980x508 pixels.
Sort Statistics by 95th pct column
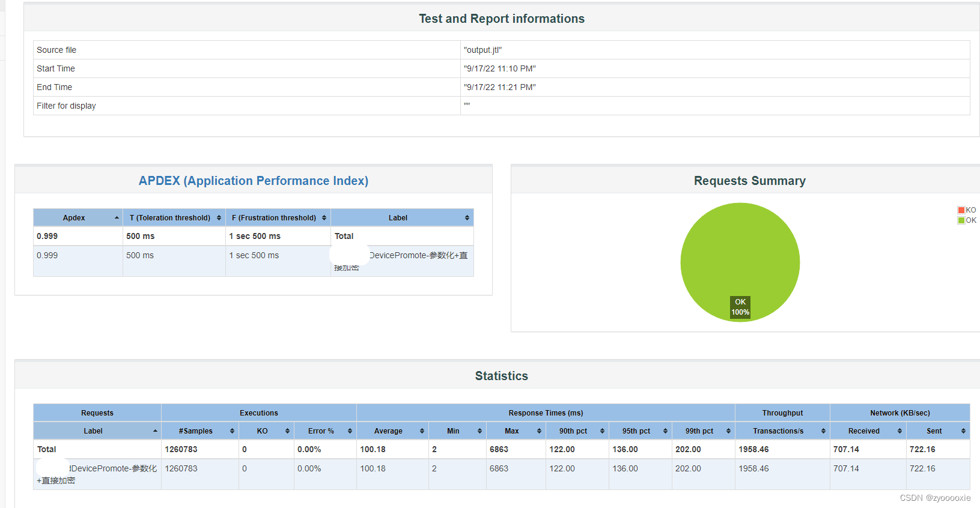pos(641,431)
